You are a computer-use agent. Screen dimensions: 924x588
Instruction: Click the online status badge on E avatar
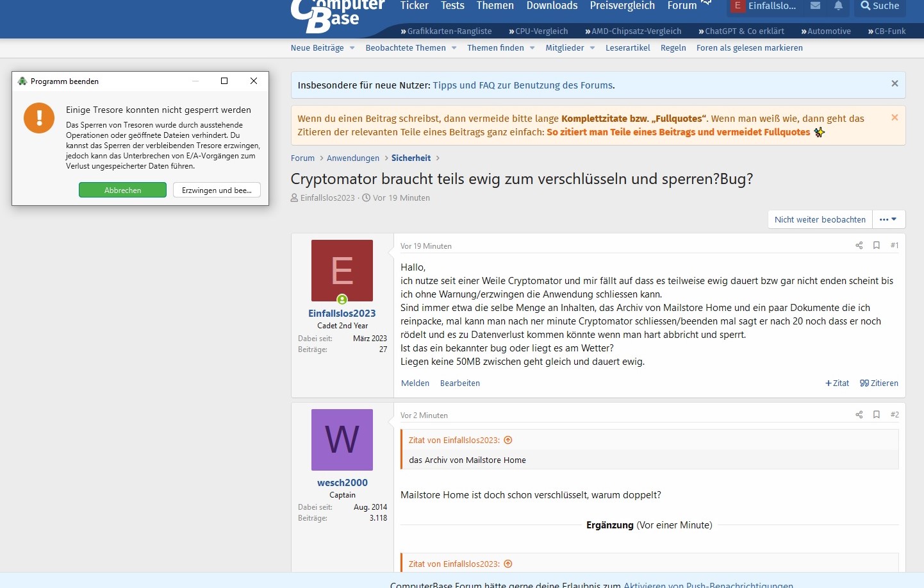point(342,299)
